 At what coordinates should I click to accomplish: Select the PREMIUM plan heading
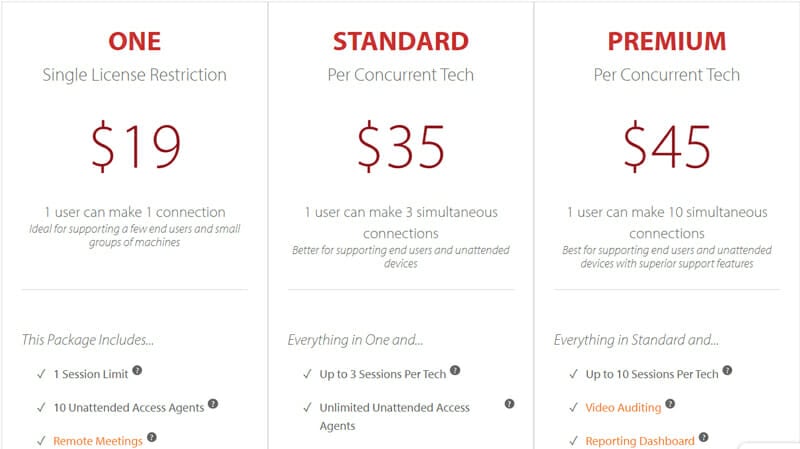(667, 41)
